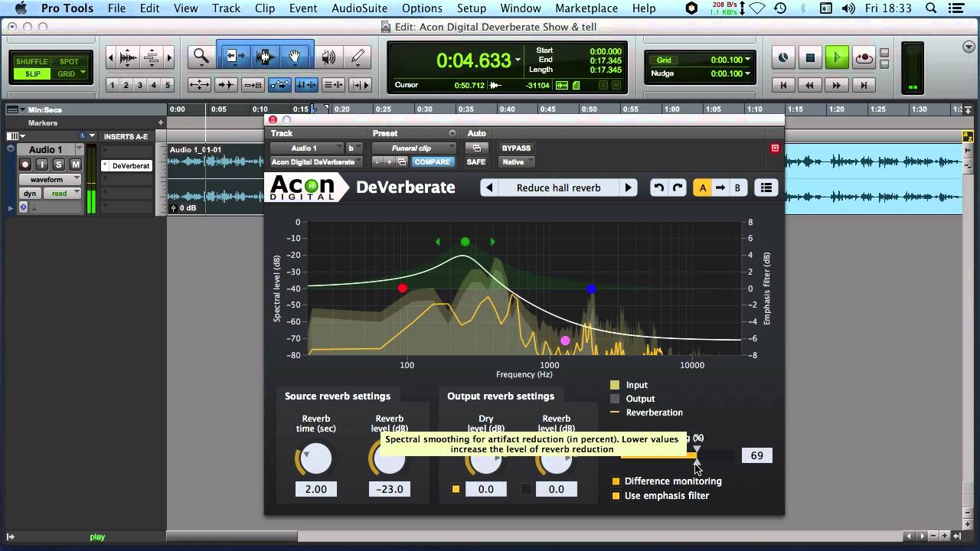Viewport: 980px width, 551px height.
Task: Click the COMPARE button
Action: coord(433,161)
